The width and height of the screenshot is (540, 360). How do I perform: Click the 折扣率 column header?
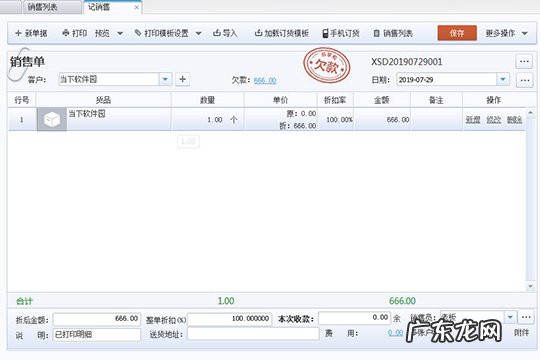(x=335, y=100)
